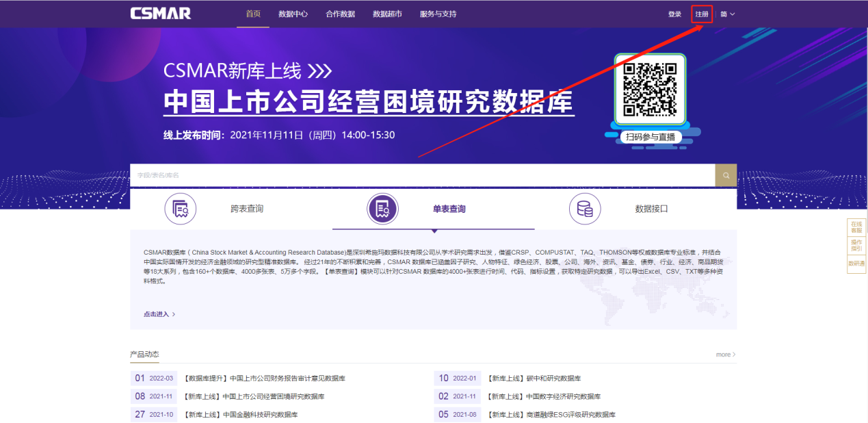Screen dimensions: 868x423
Task: Click the 跨表查询 circular icon
Action: point(181,209)
